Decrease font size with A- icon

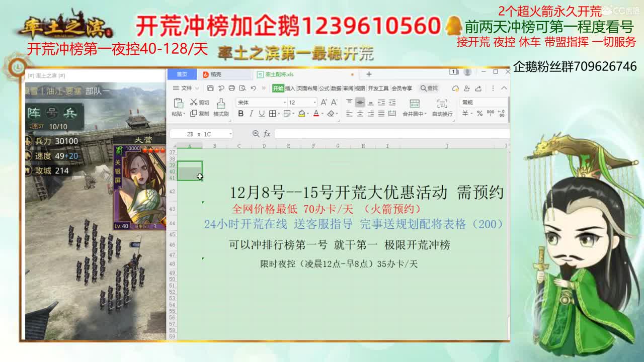[x=334, y=102]
